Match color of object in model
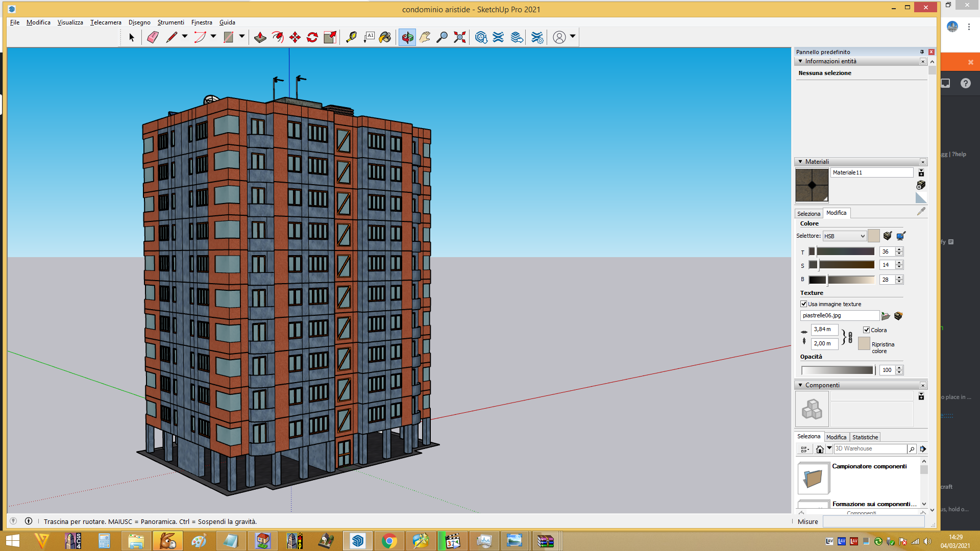 pos(888,236)
